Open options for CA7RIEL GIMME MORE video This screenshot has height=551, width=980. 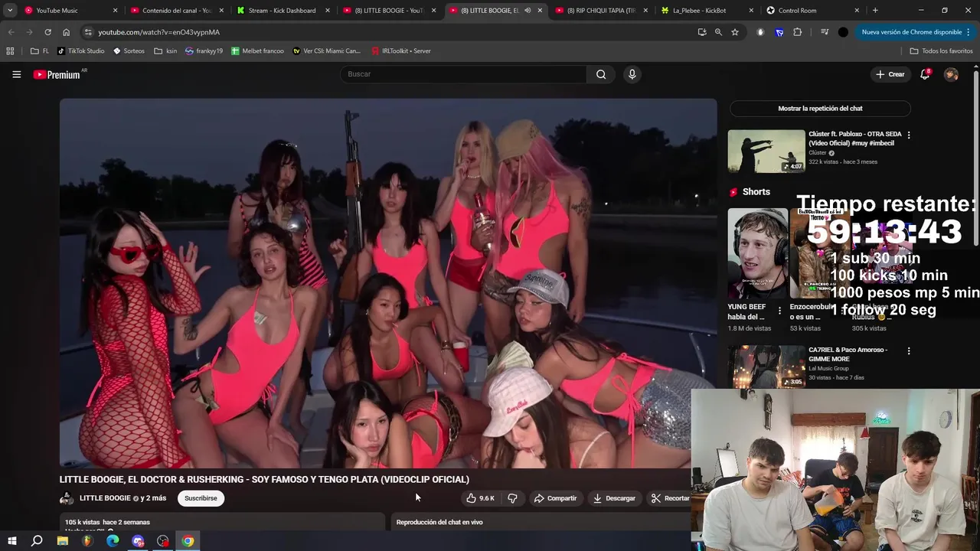tap(909, 350)
